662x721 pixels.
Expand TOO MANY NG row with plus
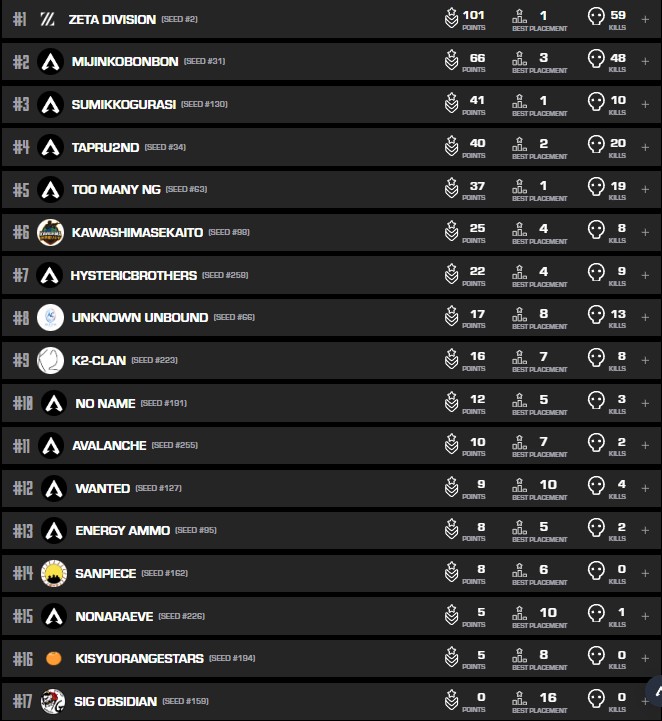click(x=645, y=189)
